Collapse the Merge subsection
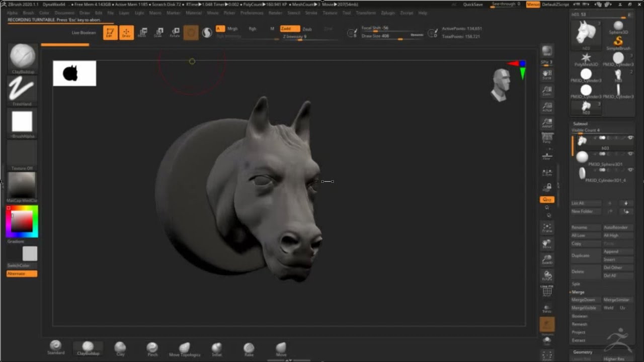The height and width of the screenshot is (362, 644). coord(578,292)
